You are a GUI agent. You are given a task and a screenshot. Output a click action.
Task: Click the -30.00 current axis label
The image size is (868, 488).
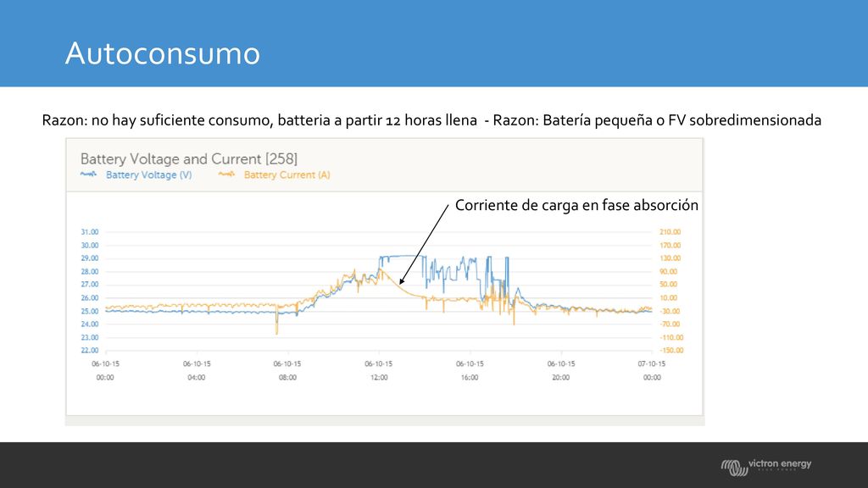coord(670,311)
